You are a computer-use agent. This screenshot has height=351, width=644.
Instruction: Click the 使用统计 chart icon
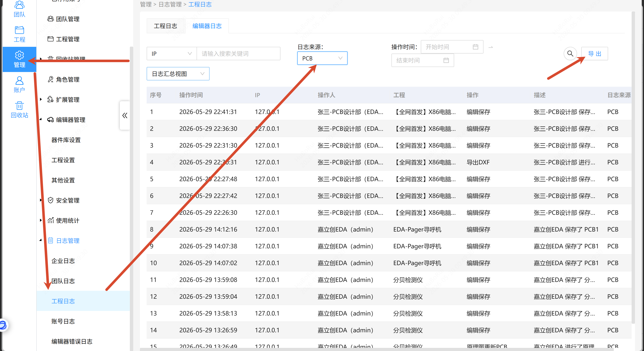pyautogui.click(x=50, y=220)
